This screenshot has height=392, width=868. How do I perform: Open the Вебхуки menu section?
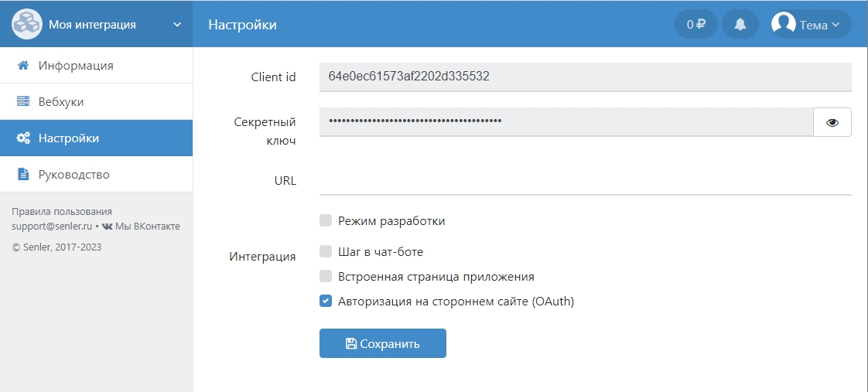click(x=61, y=102)
